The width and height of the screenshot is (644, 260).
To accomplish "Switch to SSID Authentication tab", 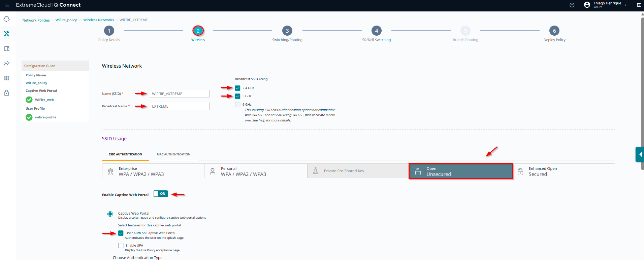I will [x=125, y=154].
